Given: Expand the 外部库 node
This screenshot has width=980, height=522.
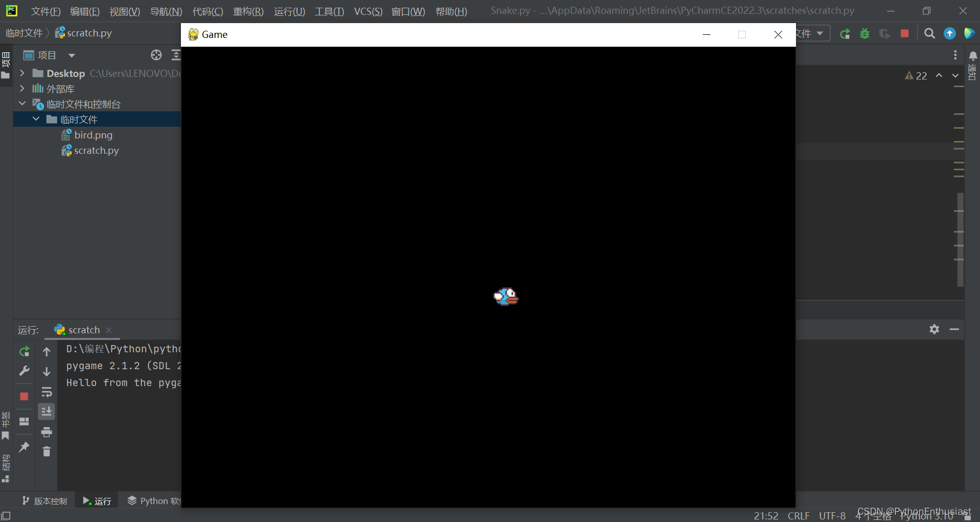Looking at the screenshot, I should 22,89.
